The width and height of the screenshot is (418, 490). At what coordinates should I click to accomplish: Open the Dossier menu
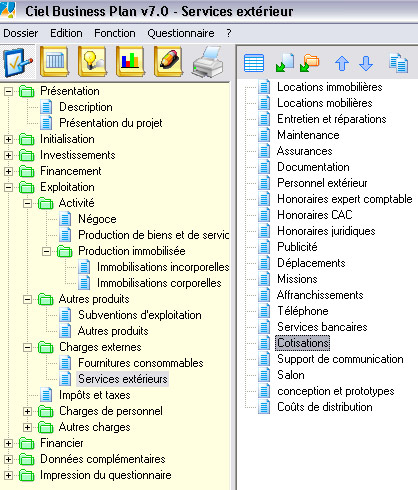(21, 33)
